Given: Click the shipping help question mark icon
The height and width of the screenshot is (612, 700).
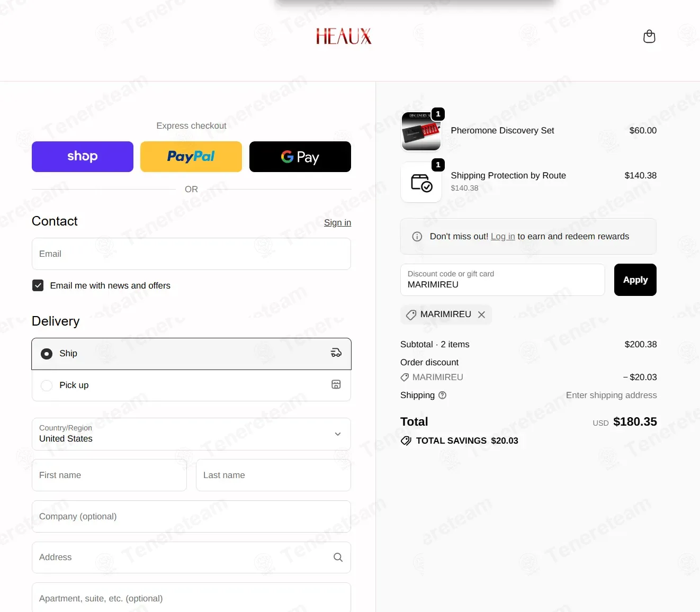Looking at the screenshot, I should (443, 395).
